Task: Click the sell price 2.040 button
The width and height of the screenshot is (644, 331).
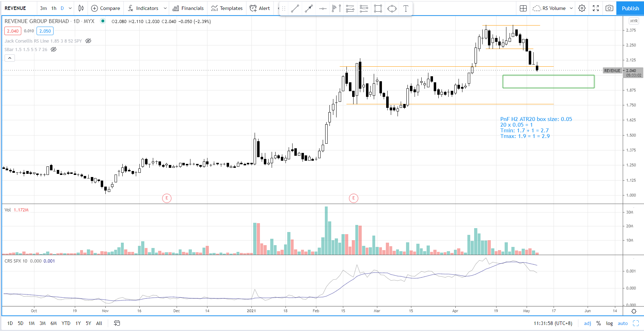Action: (x=13, y=31)
